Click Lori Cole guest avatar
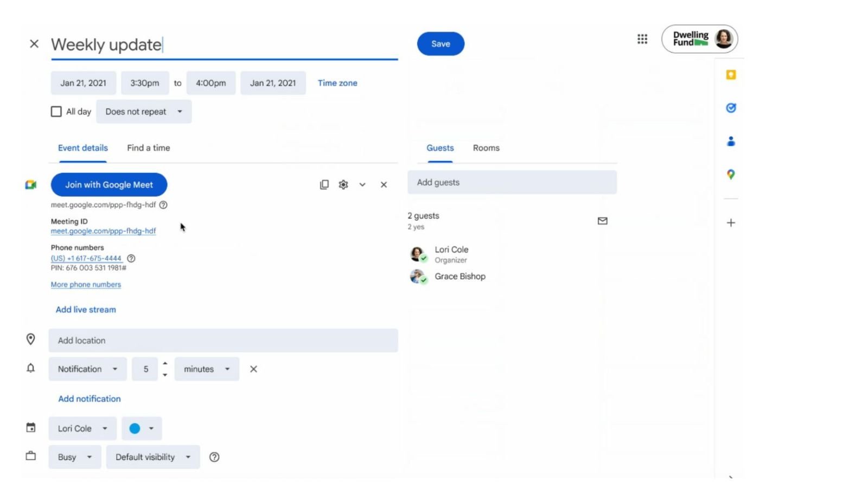This screenshot has width=868, height=488. click(417, 254)
